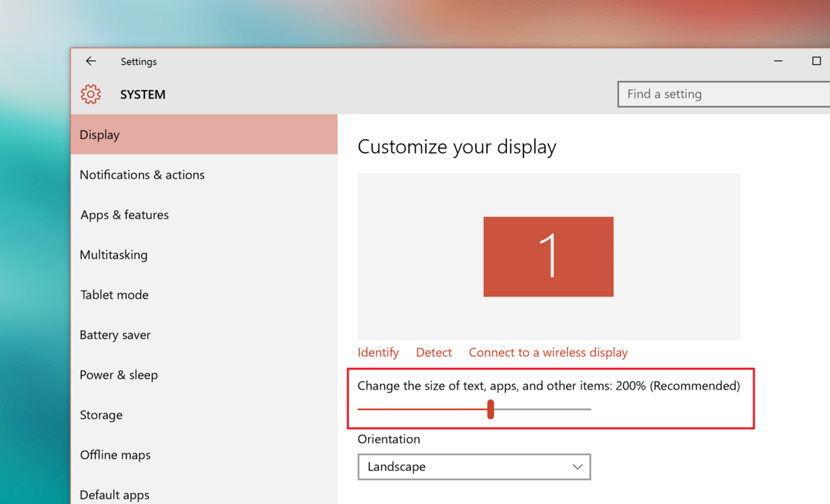The height and width of the screenshot is (504, 830).
Task: Click the Identify link
Action: pyautogui.click(x=378, y=353)
